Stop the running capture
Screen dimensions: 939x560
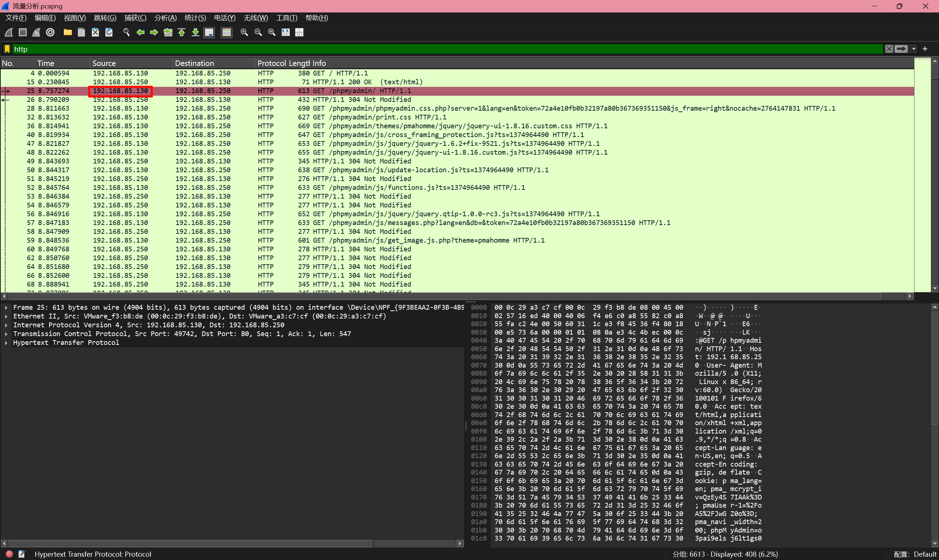(23, 33)
